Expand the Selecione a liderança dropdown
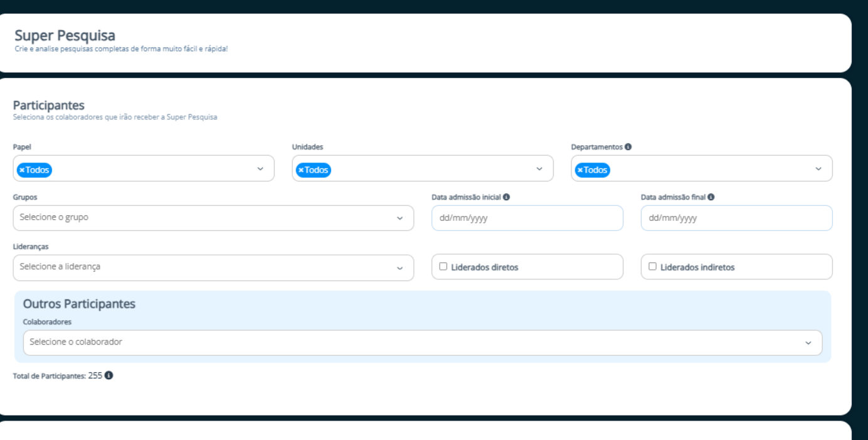The width and height of the screenshot is (868, 440). click(x=213, y=267)
